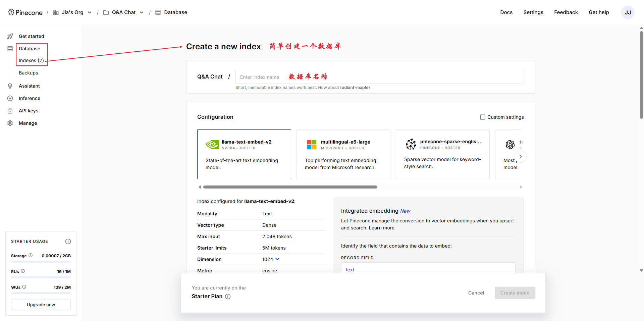This screenshot has width=644, height=321.
Task: Click the WUs usage progress bar
Action: [41, 293]
